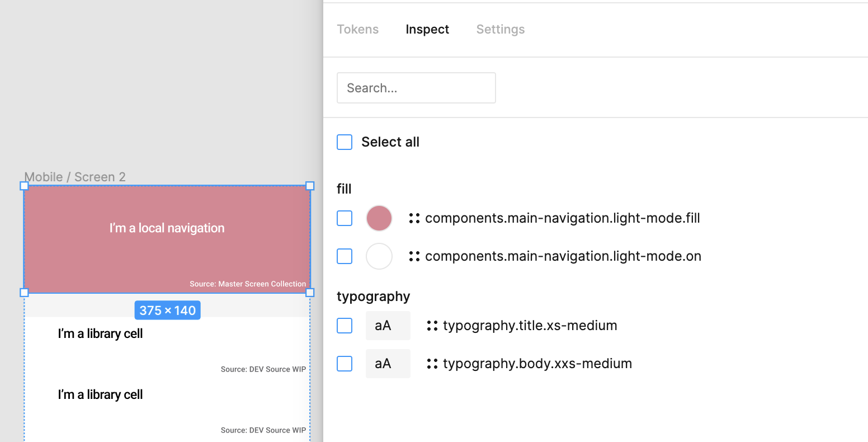Enable the Select all checkbox

(x=345, y=142)
